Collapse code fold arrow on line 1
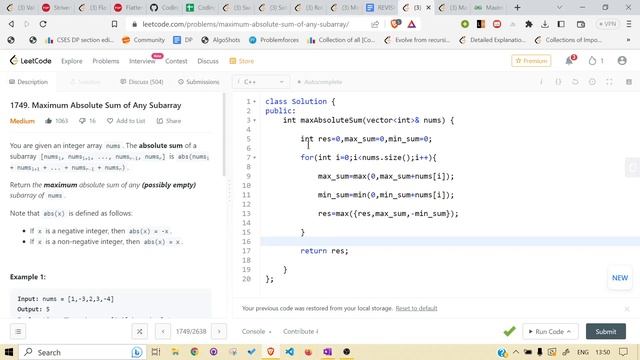Viewport: 640px width, 360px height. coord(255,102)
